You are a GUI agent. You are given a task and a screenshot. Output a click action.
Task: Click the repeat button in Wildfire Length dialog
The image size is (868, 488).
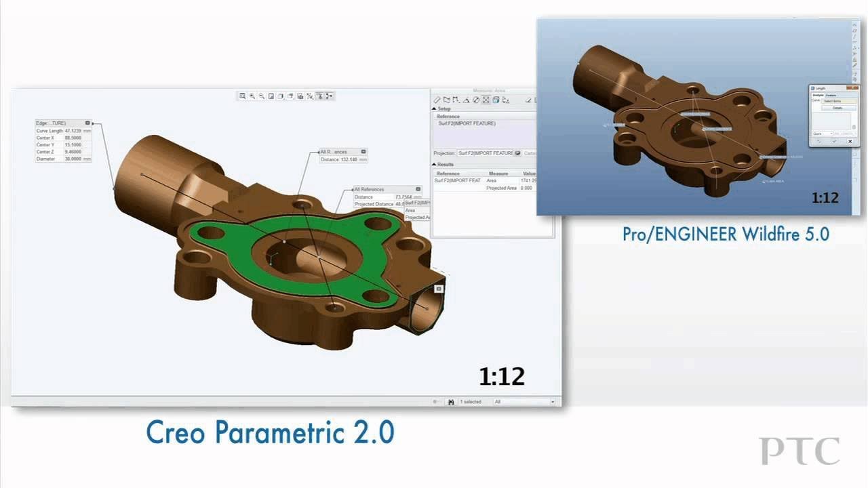[819, 141]
